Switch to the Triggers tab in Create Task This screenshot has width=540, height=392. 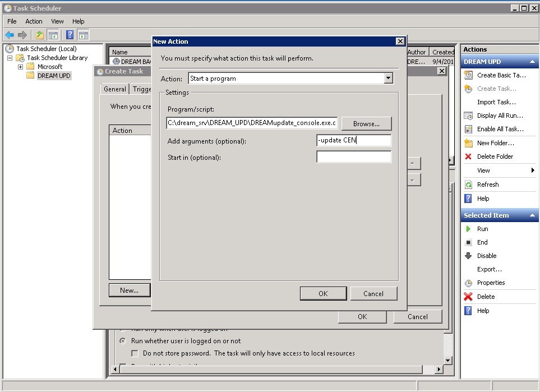point(141,89)
